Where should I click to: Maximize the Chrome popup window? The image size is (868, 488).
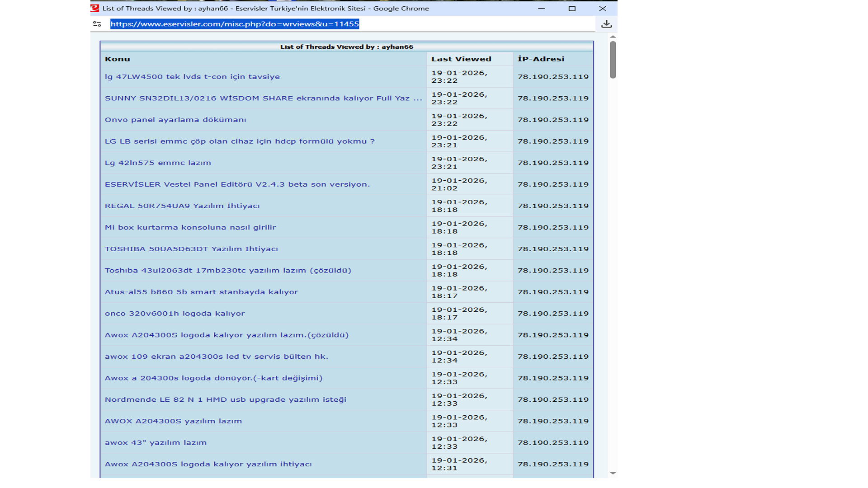coord(572,8)
